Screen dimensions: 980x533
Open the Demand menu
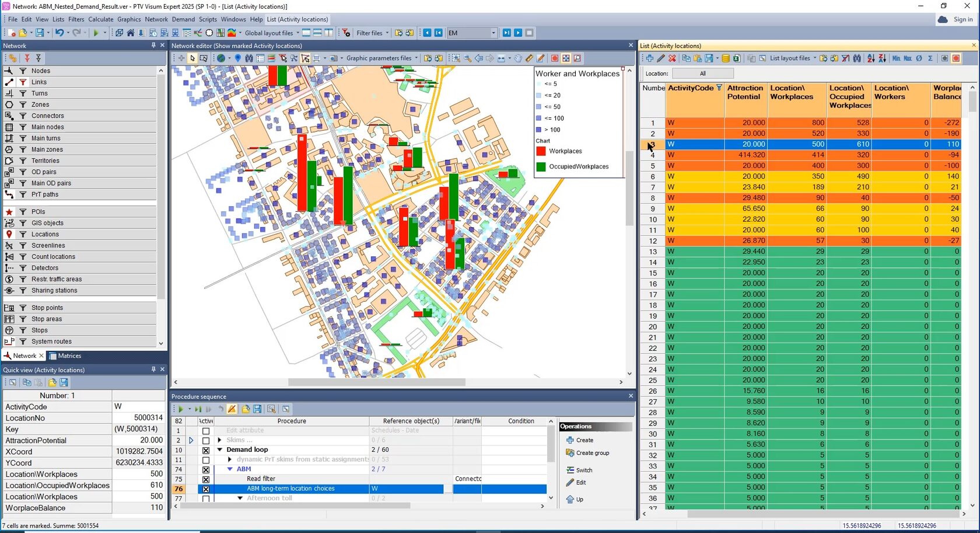coord(183,19)
